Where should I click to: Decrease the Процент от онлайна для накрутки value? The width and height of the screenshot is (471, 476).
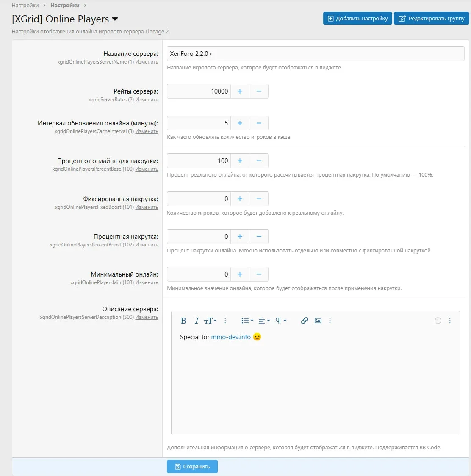coord(259,161)
